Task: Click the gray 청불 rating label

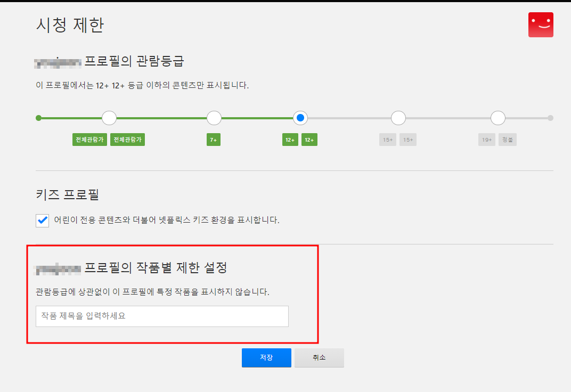Action: coord(507,139)
